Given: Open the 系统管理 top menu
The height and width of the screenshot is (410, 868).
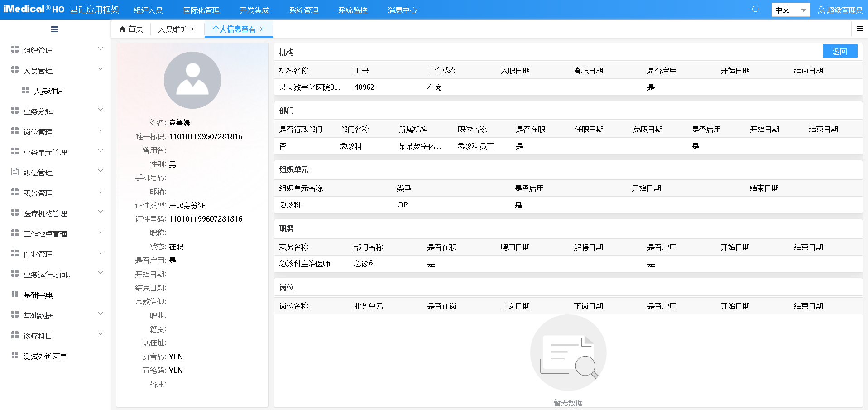Looking at the screenshot, I should [303, 10].
